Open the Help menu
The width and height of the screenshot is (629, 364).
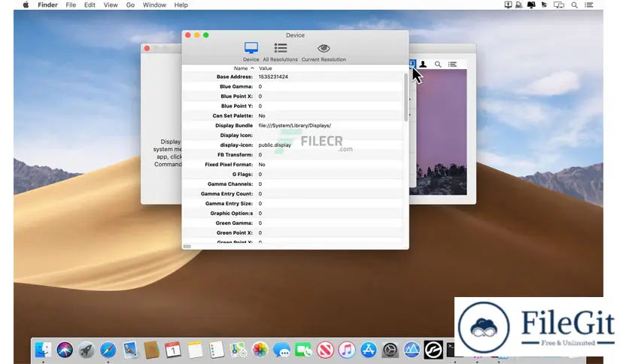pos(181,5)
